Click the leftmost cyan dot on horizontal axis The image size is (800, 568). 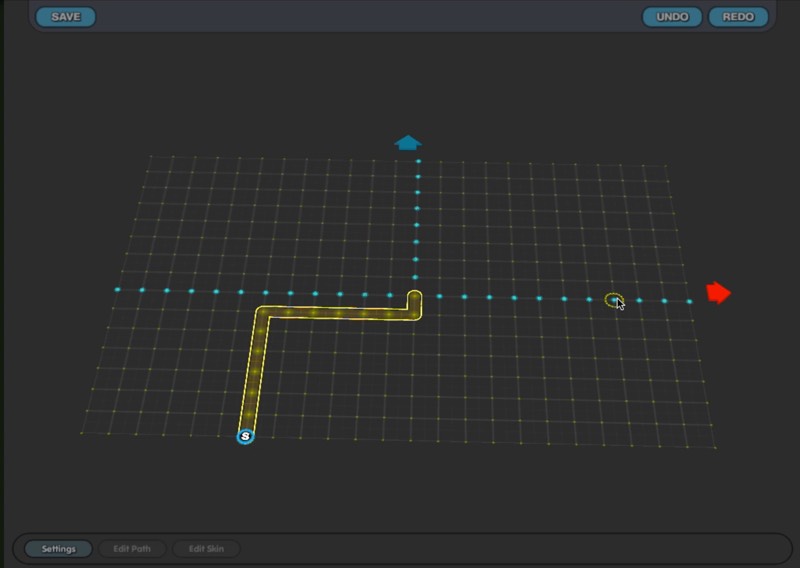click(118, 290)
